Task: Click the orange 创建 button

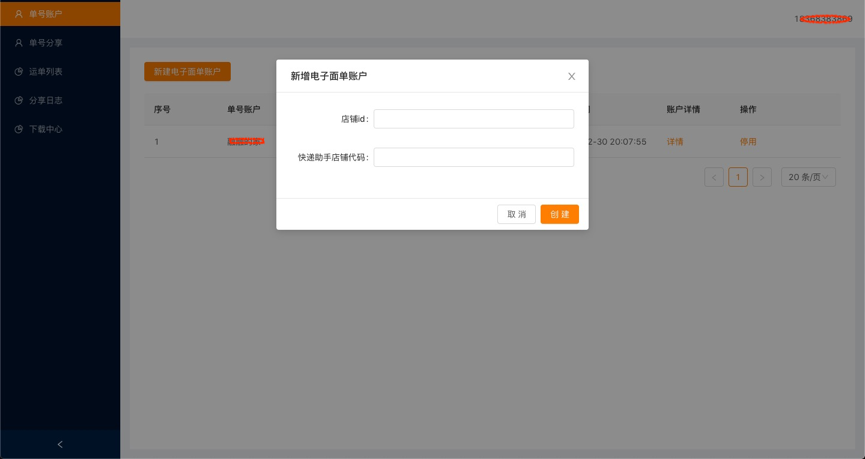Action: pos(559,214)
